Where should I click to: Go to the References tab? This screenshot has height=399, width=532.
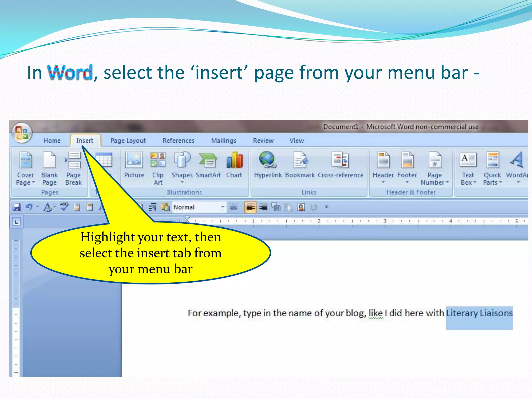pyautogui.click(x=178, y=141)
